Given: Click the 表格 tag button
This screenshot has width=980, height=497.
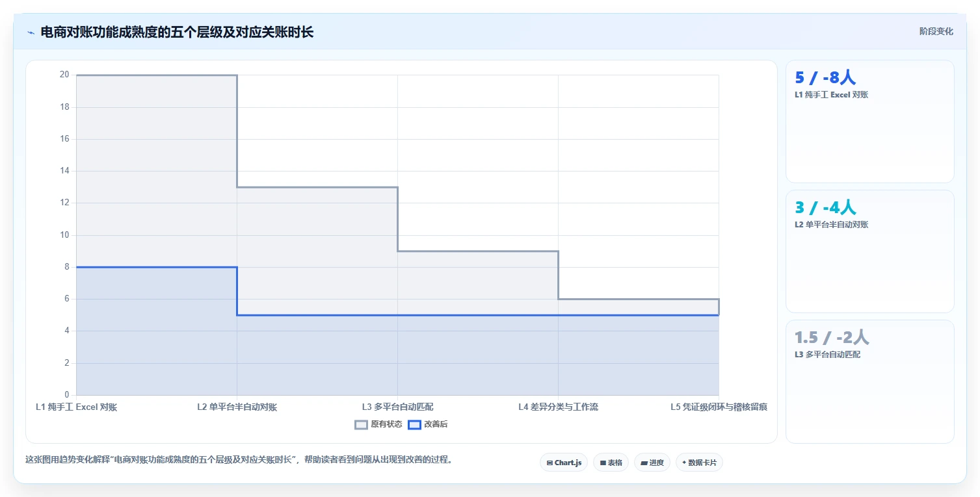Looking at the screenshot, I should (611, 463).
